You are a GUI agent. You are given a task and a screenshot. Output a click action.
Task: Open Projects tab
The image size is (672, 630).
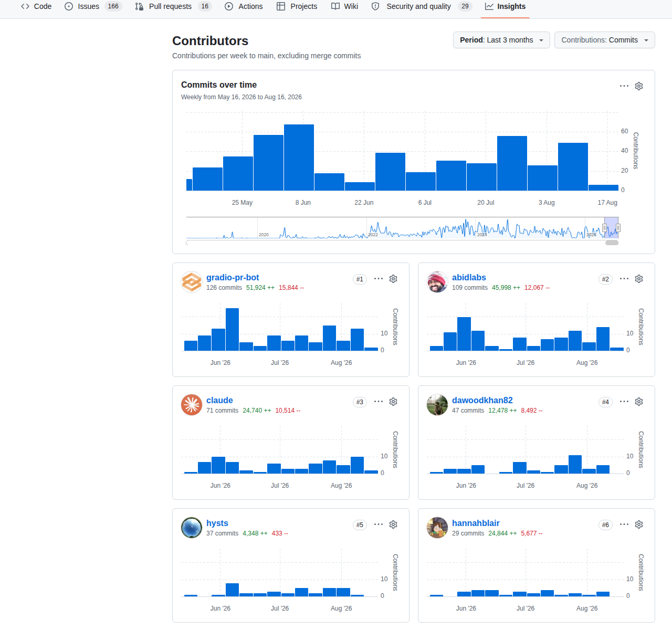(297, 6)
